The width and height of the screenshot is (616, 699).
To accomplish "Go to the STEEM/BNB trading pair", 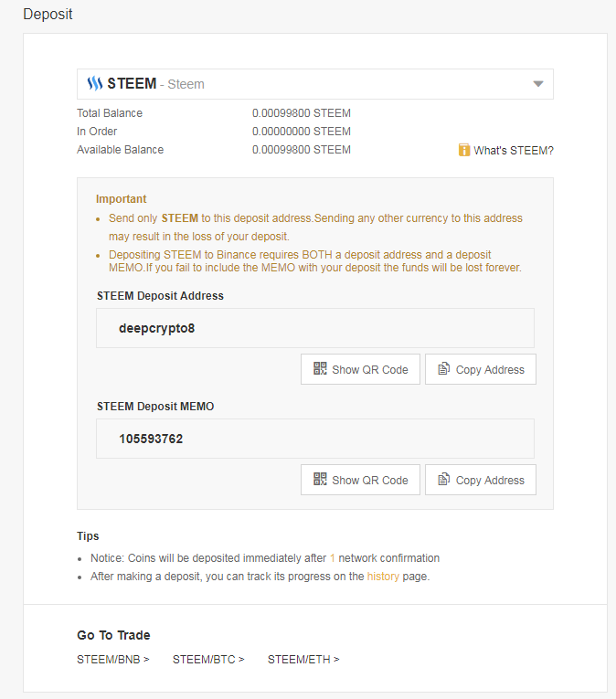I will click(x=112, y=659).
